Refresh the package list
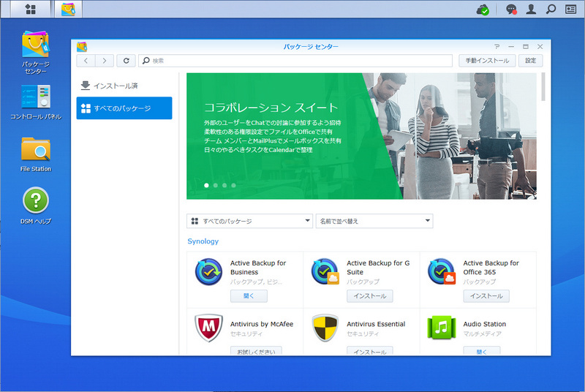The height and width of the screenshot is (392, 585). point(126,61)
